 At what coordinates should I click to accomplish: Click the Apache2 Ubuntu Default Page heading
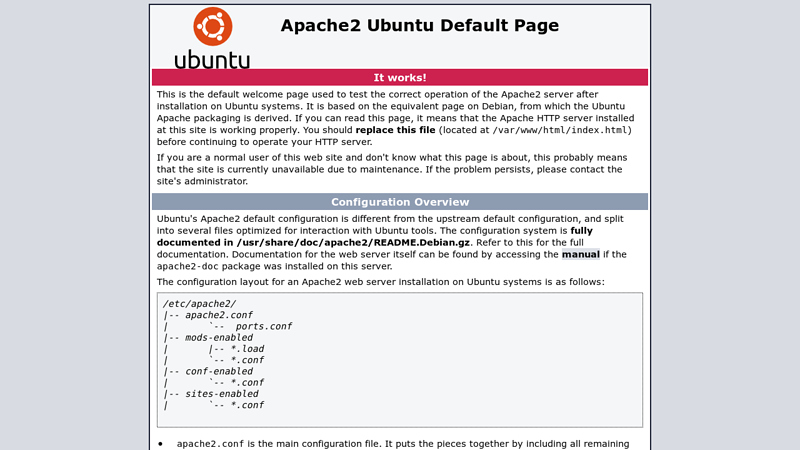click(x=419, y=25)
